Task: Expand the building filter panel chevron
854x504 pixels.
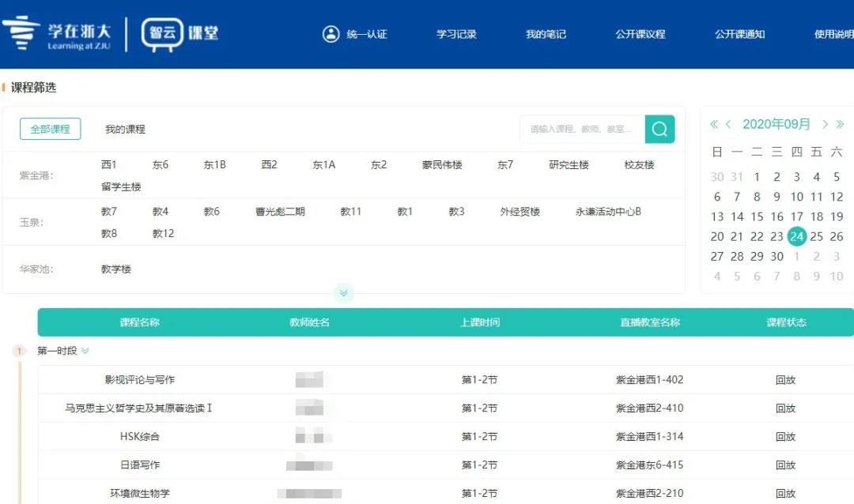Action: 343,293
